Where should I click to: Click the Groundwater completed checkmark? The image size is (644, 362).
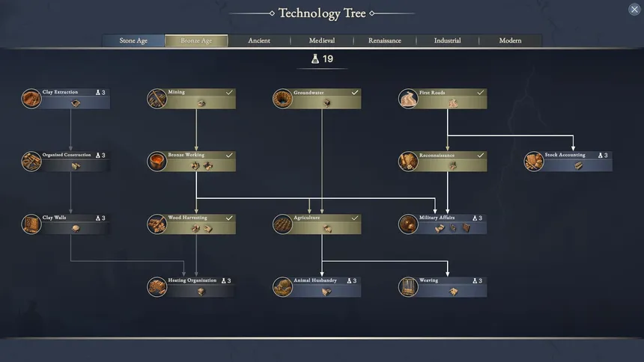[355, 92]
